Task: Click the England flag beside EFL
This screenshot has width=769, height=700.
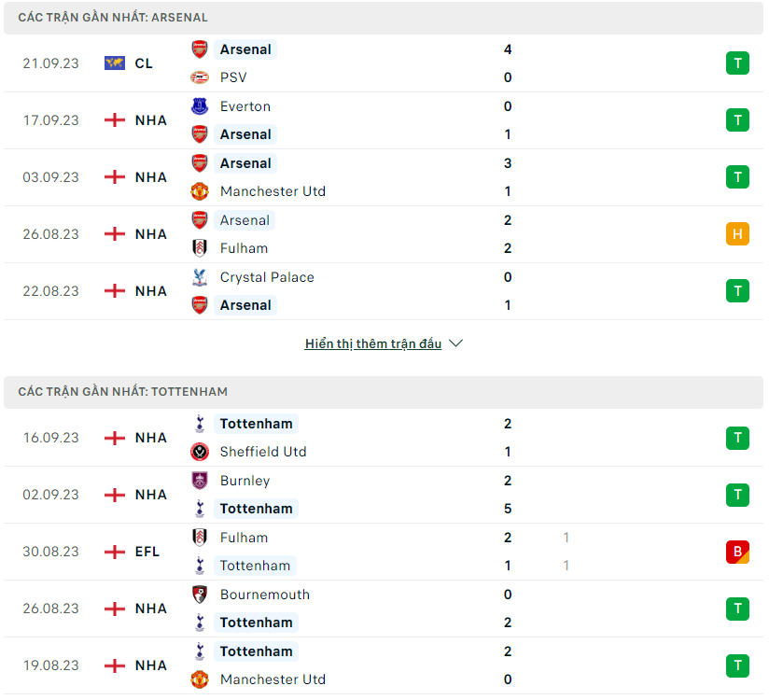Action: coord(115,552)
